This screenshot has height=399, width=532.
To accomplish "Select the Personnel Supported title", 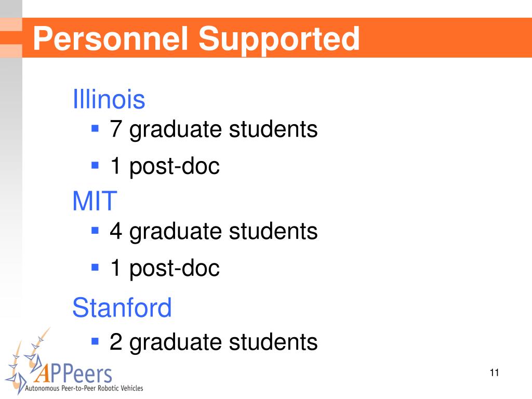I will pos(196,39).
